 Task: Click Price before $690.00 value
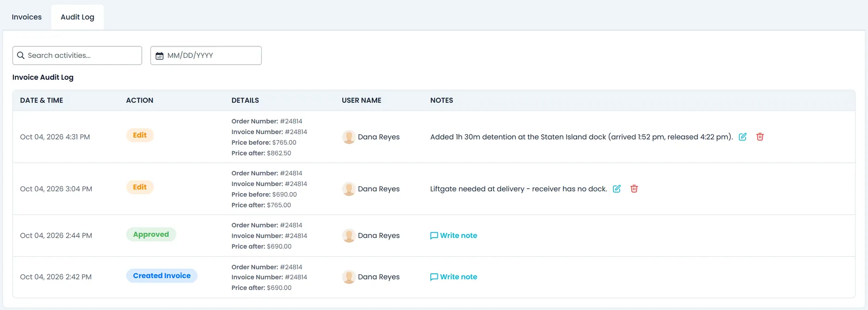(x=285, y=195)
